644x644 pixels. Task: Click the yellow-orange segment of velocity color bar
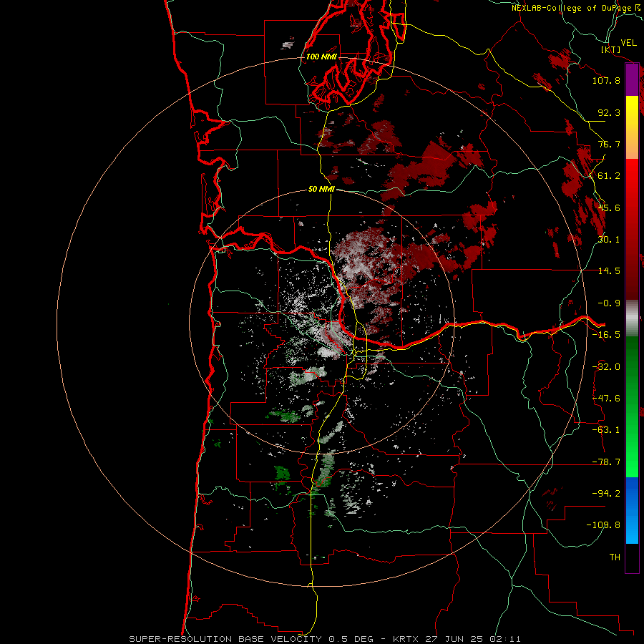pyautogui.click(x=632, y=127)
